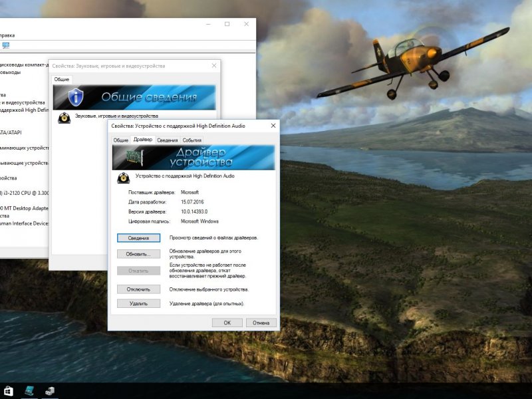532x399 pixels.
Task: Click the speaker icon beside High Definition Audio device name
Action: [124, 178]
